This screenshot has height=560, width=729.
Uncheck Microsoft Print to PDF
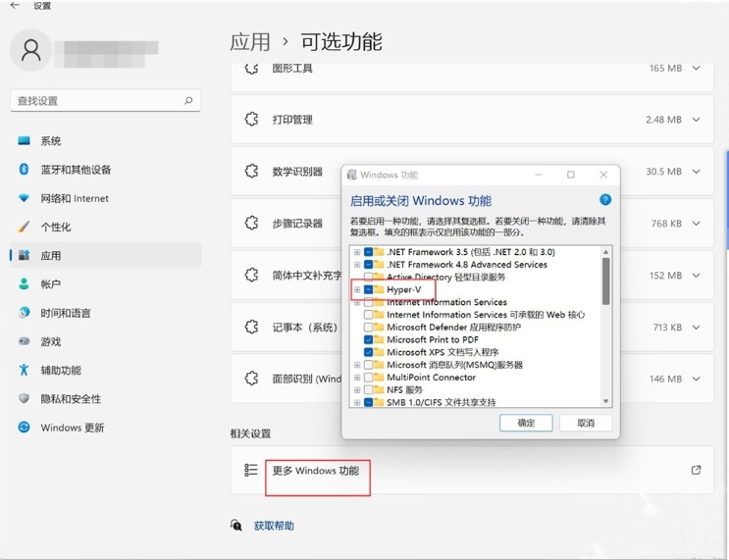(x=369, y=339)
